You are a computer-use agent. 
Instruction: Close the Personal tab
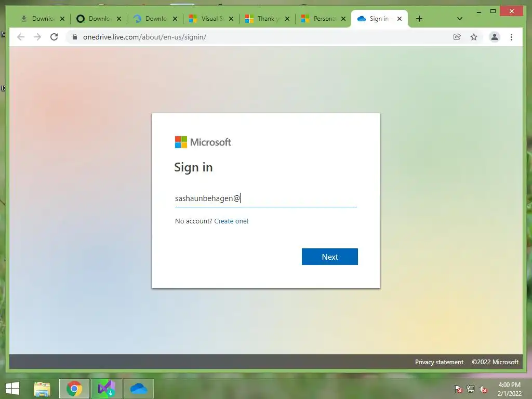[x=343, y=19]
